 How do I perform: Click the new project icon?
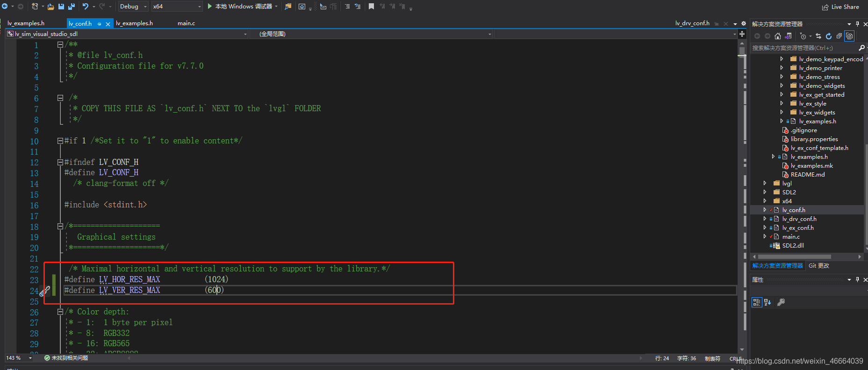pos(35,7)
